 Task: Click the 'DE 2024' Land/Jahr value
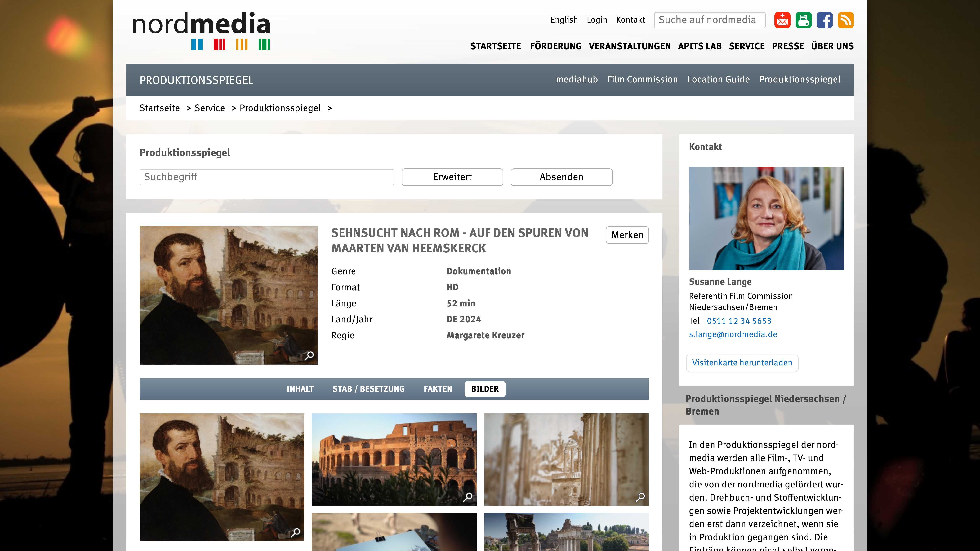[x=464, y=320]
